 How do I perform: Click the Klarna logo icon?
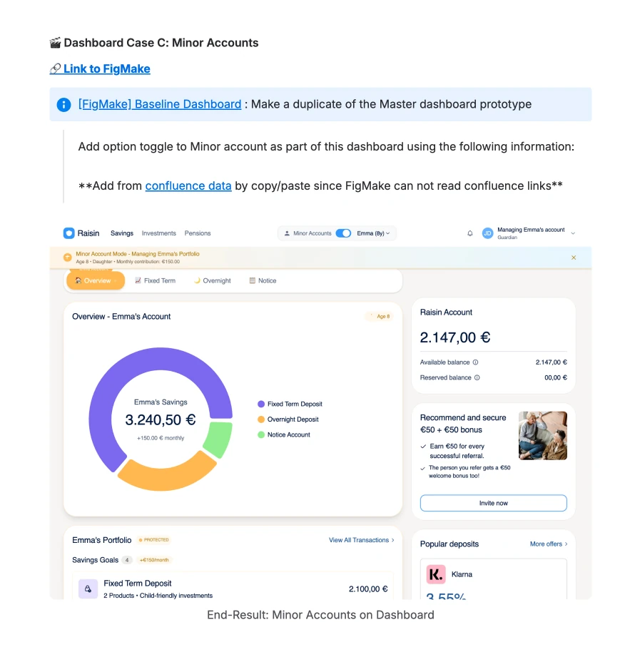pyautogui.click(x=436, y=574)
